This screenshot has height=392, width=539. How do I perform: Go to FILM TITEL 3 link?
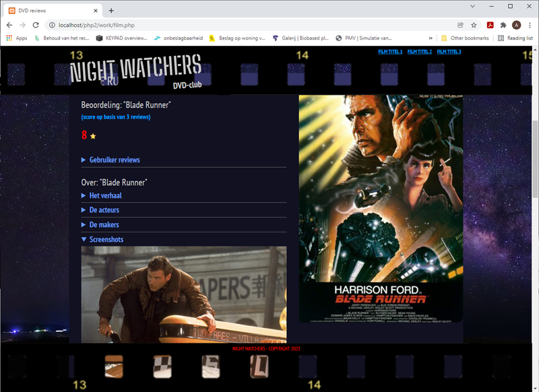(449, 52)
